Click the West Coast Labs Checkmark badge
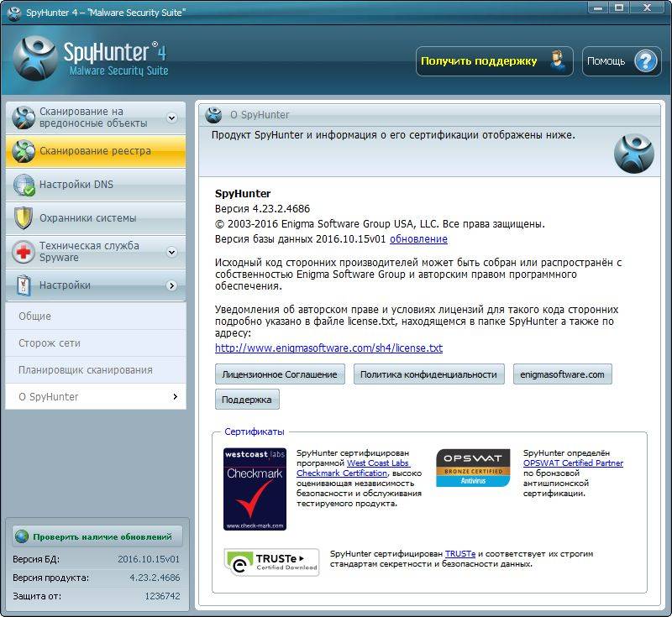The height and width of the screenshot is (617, 672). [255, 489]
